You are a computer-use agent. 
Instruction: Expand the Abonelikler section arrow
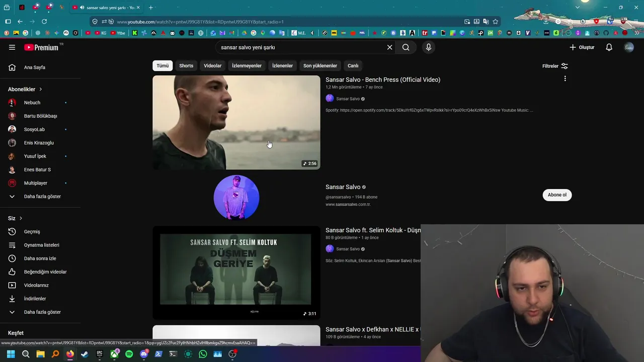40,89
